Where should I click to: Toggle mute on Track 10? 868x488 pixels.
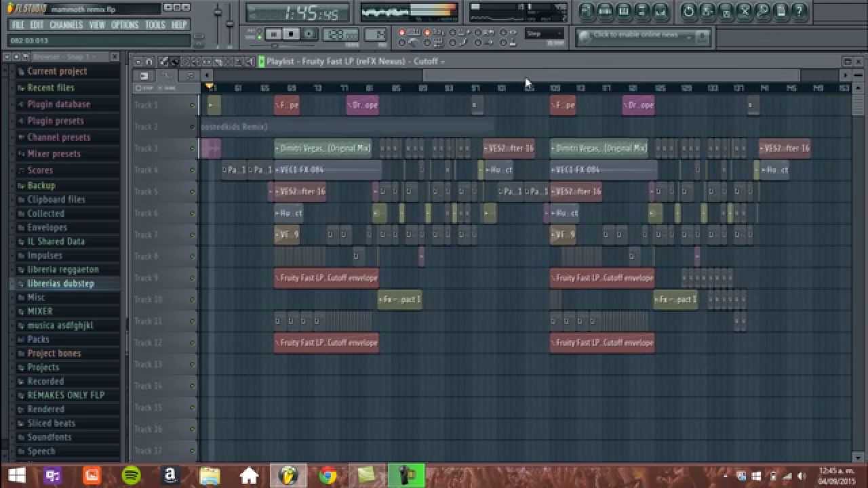point(192,300)
